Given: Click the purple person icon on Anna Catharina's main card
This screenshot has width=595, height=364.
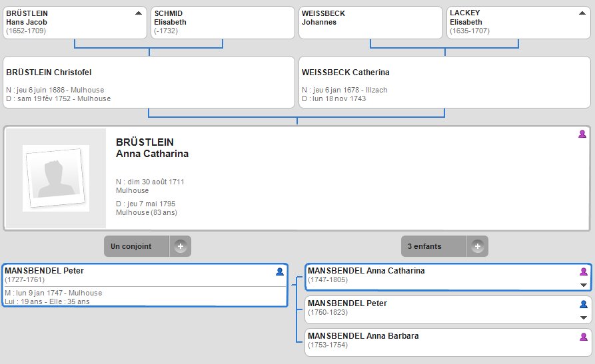Looking at the screenshot, I should 582,134.
